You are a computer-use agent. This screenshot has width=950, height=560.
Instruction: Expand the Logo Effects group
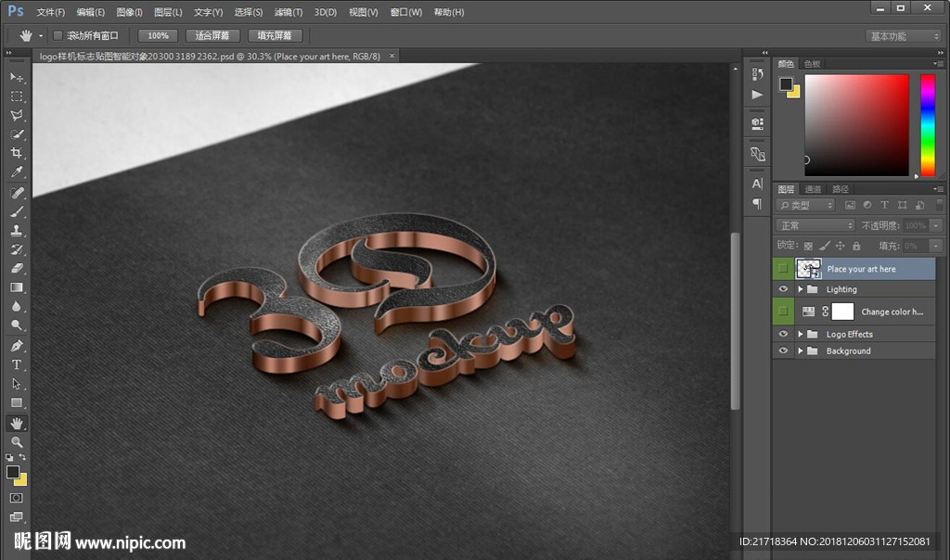pyautogui.click(x=801, y=334)
